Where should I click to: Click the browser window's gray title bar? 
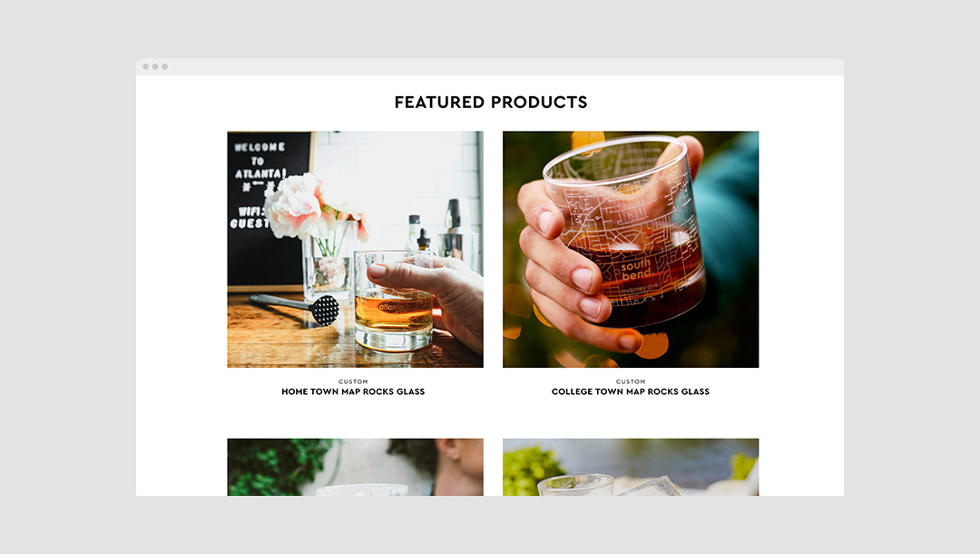click(490, 67)
